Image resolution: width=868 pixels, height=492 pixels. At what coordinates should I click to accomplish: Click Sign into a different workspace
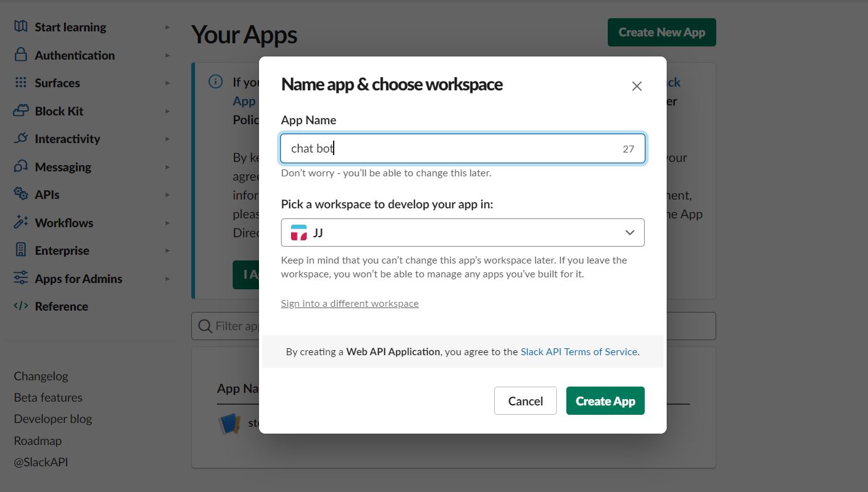click(x=350, y=303)
